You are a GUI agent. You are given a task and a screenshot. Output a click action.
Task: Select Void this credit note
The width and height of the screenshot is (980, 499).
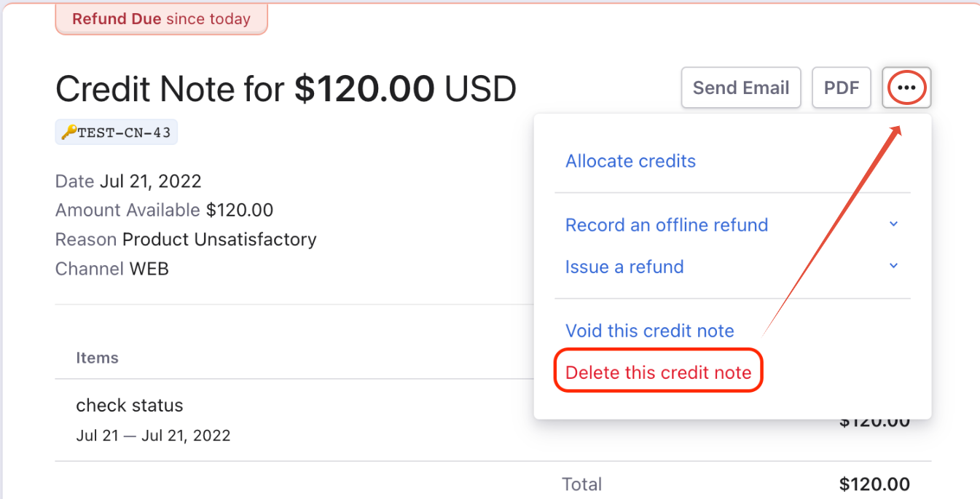click(650, 331)
